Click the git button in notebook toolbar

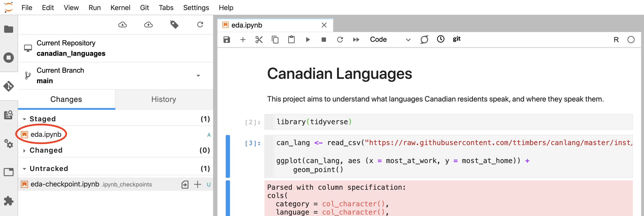[457, 39]
